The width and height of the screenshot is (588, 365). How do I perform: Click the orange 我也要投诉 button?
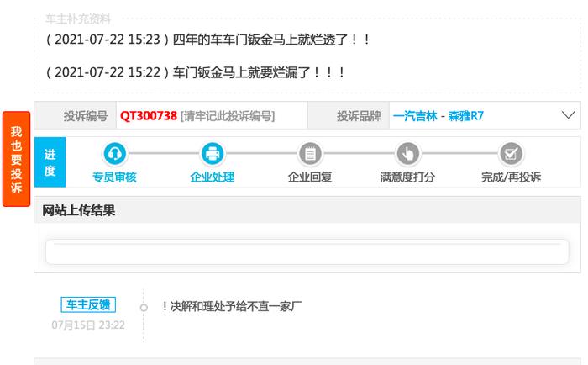(16, 159)
